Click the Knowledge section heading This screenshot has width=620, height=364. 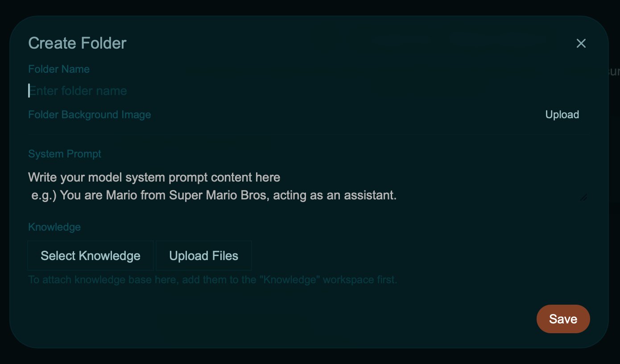(54, 227)
